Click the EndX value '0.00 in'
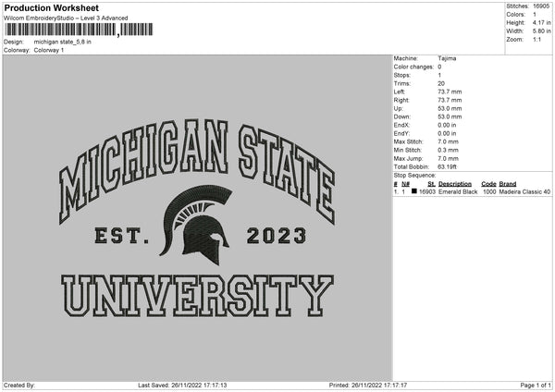555x392 pixels. [x=447, y=125]
